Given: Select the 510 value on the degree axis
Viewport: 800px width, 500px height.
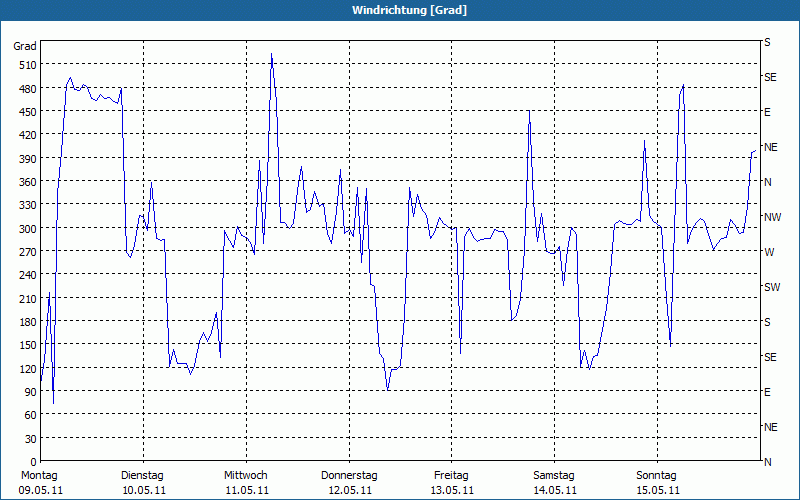Looking at the screenshot, I should [x=28, y=65].
